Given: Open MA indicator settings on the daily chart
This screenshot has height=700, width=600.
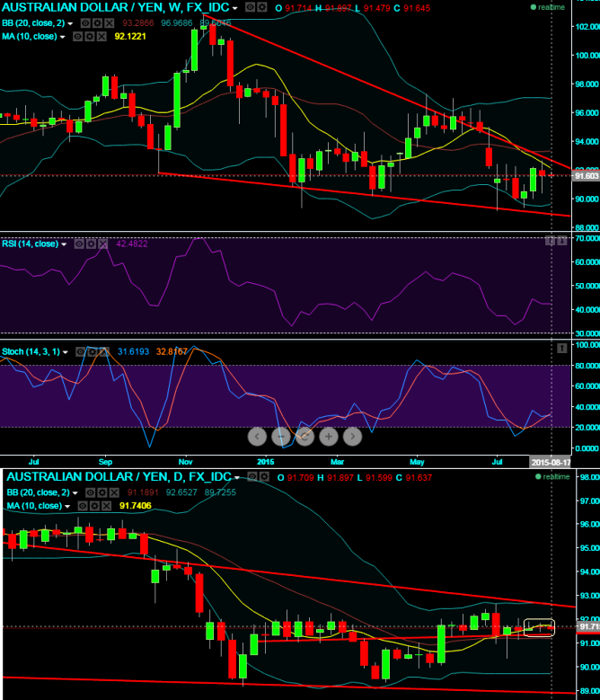Looking at the screenshot, I should (x=94, y=506).
